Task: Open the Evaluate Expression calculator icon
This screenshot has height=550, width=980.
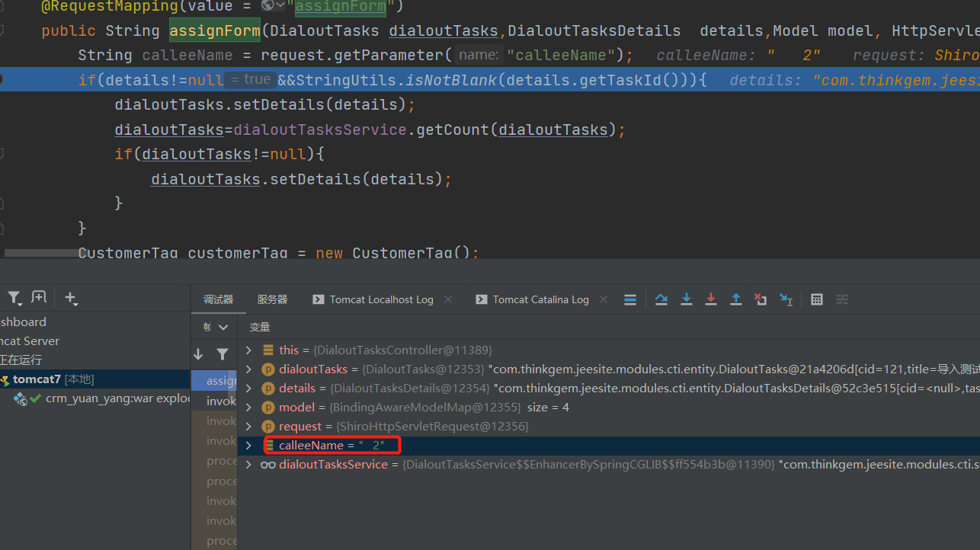Action: click(x=816, y=299)
